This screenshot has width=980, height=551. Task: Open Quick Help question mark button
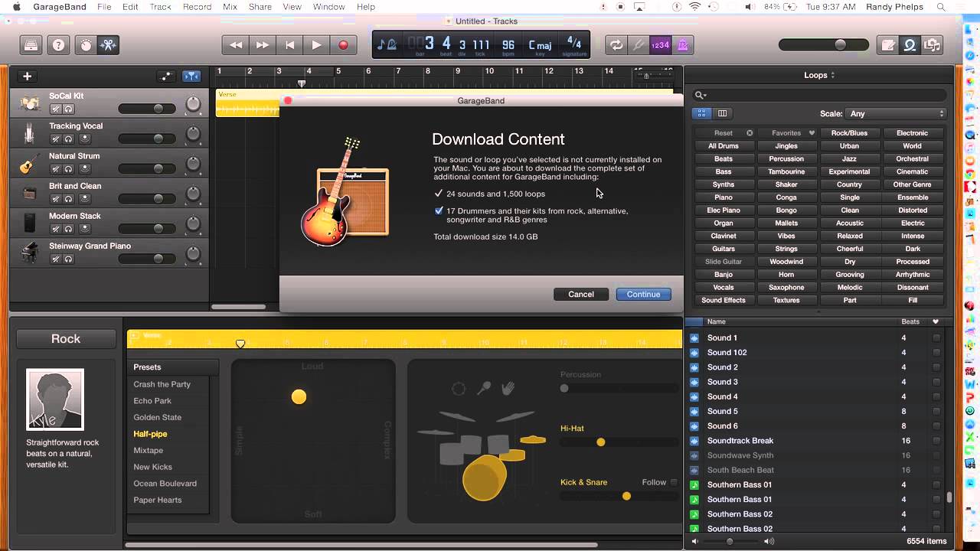pos(58,45)
